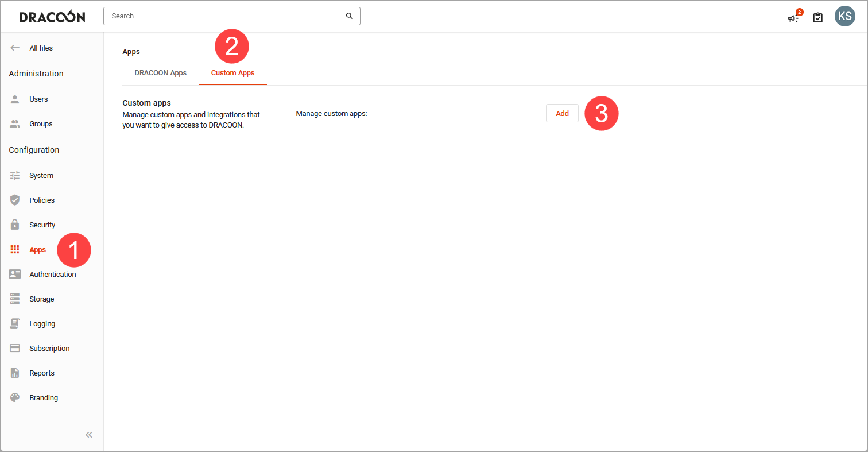Click into the Search input field

[x=224, y=16]
